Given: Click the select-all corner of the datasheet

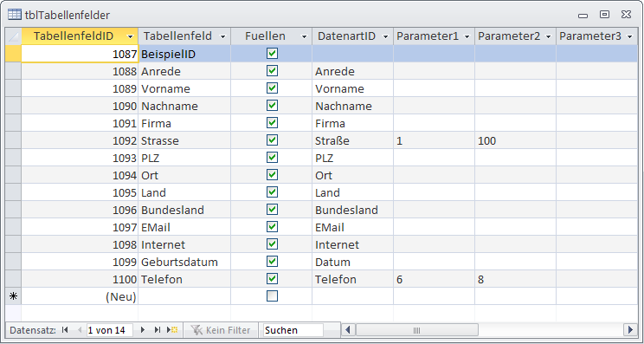Looking at the screenshot, I should [x=13, y=36].
